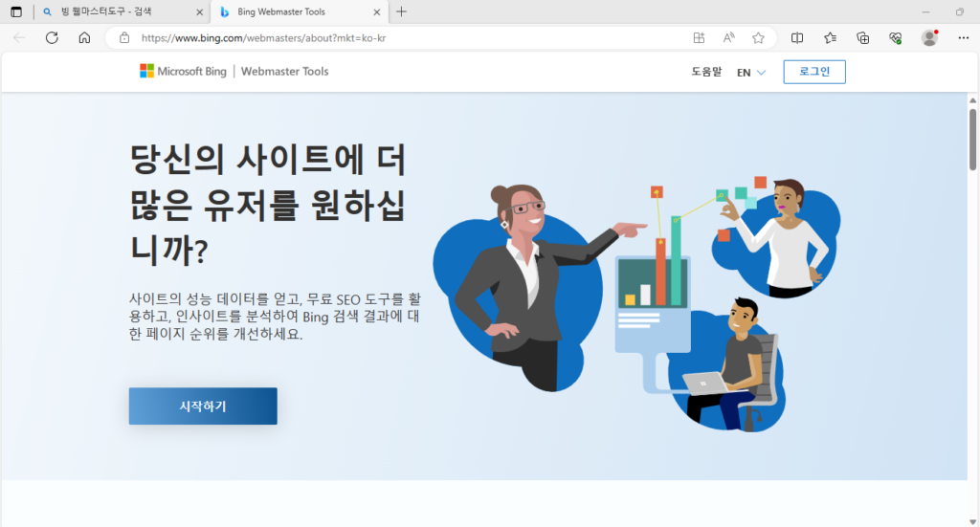The width and height of the screenshot is (980, 527).
Task: Open the 도움말 help link
Action: 706,72
